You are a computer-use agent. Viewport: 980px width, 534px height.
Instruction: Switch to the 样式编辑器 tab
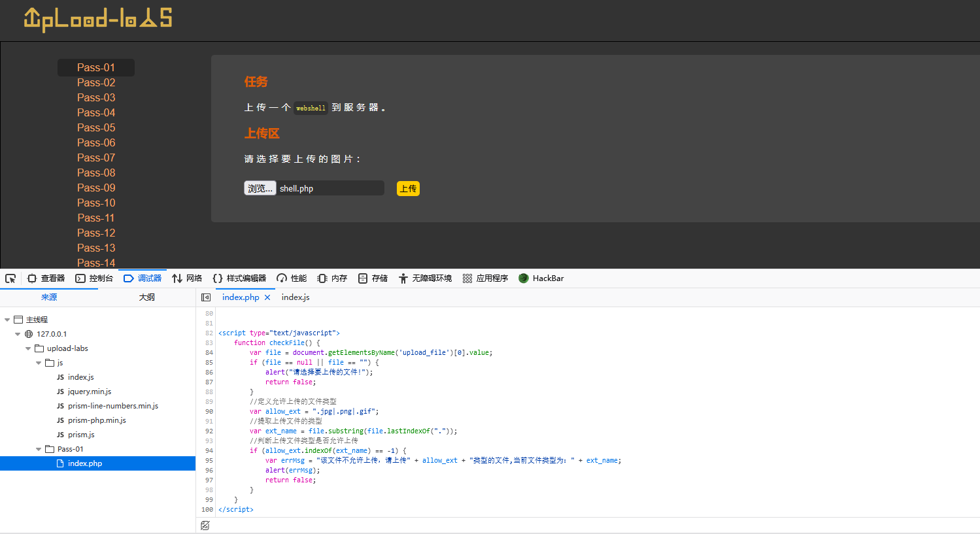239,278
